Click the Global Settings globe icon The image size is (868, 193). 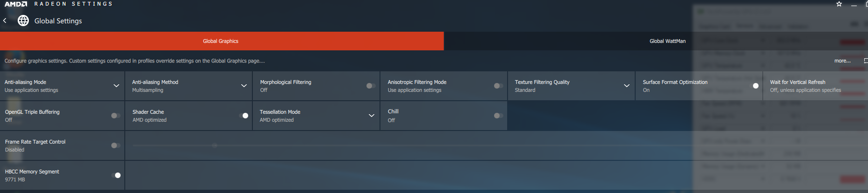click(23, 21)
